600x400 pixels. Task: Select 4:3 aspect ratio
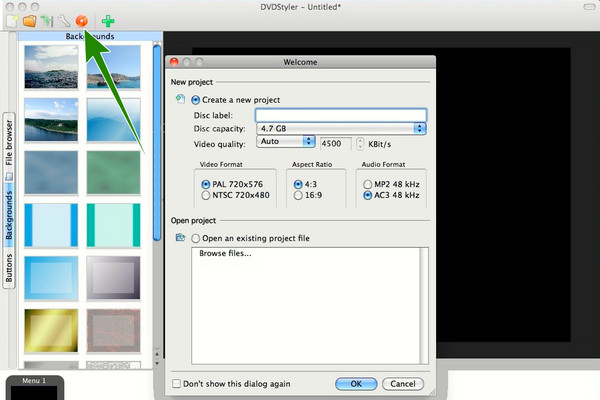298,184
